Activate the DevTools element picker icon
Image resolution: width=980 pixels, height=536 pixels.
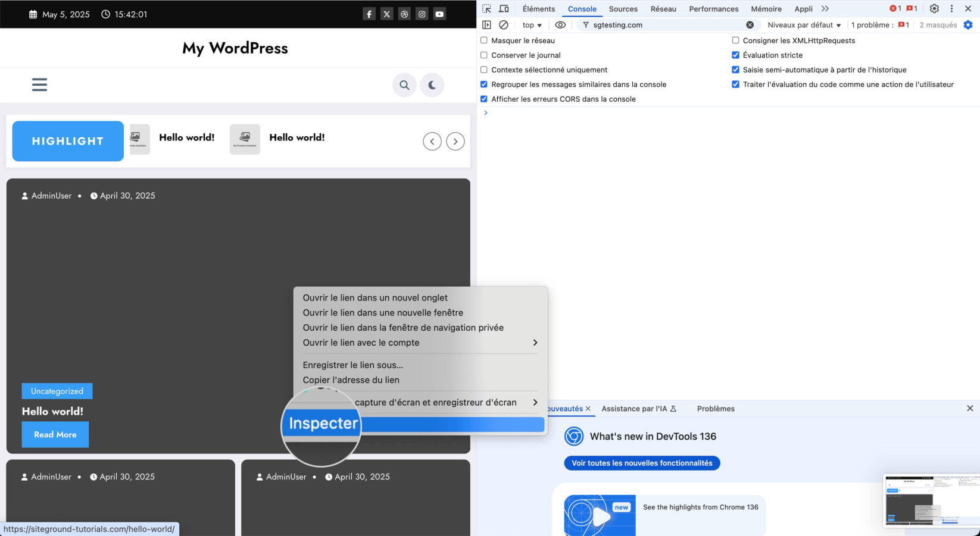point(487,9)
